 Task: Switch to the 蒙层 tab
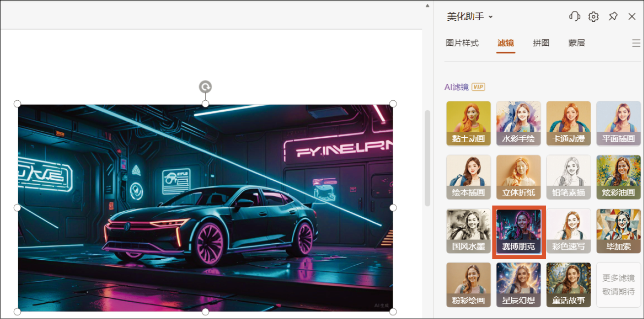576,43
